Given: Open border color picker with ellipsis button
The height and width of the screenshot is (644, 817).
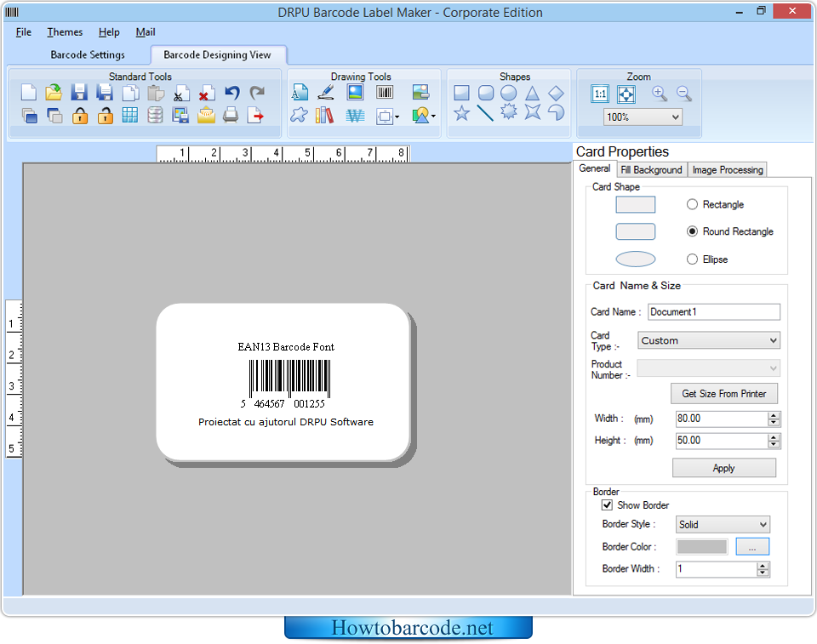Looking at the screenshot, I should [x=751, y=546].
